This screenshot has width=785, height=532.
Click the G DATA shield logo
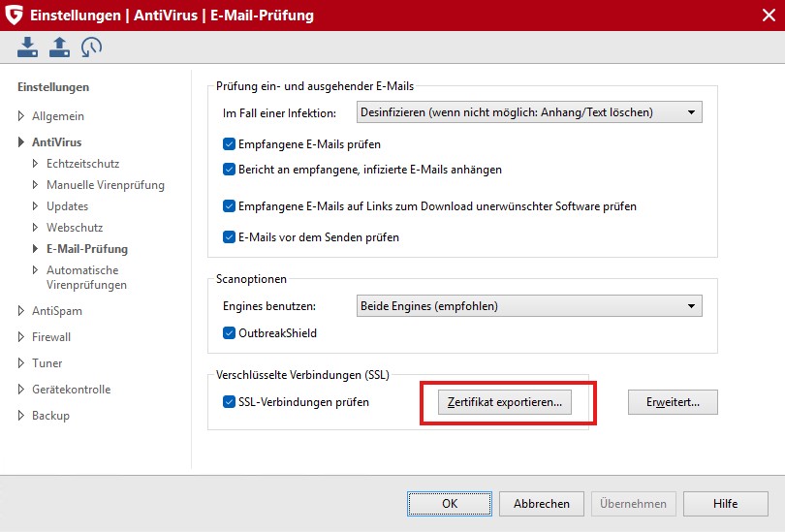point(14,15)
